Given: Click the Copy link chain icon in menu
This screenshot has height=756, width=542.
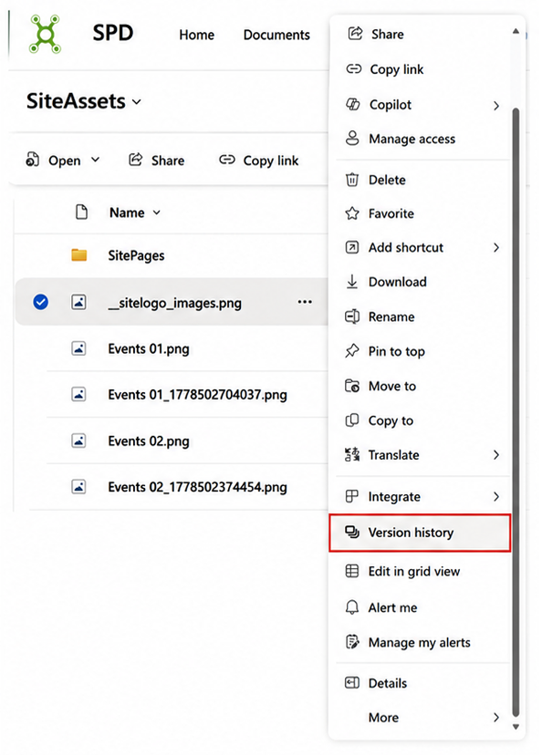Looking at the screenshot, I should 353,69.
